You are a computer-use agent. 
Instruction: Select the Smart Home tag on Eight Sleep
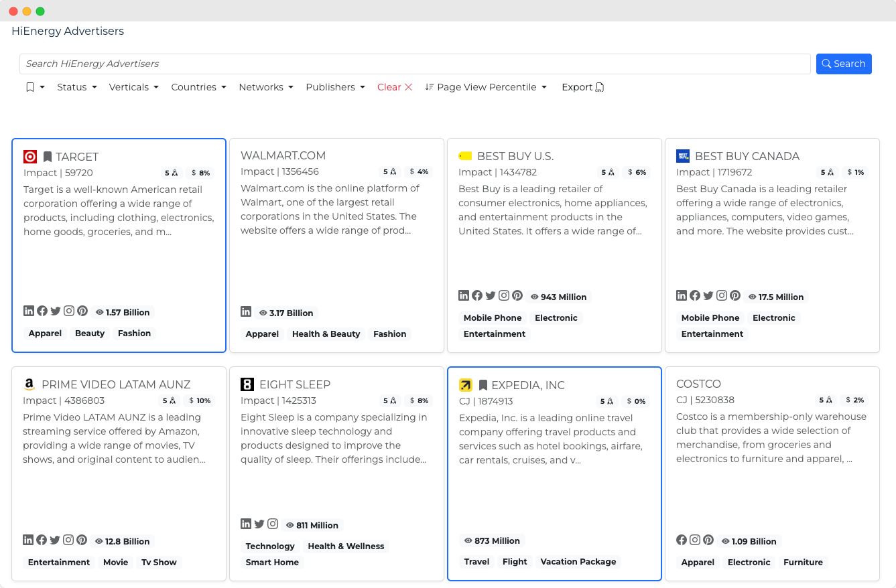tap(272, 562)
